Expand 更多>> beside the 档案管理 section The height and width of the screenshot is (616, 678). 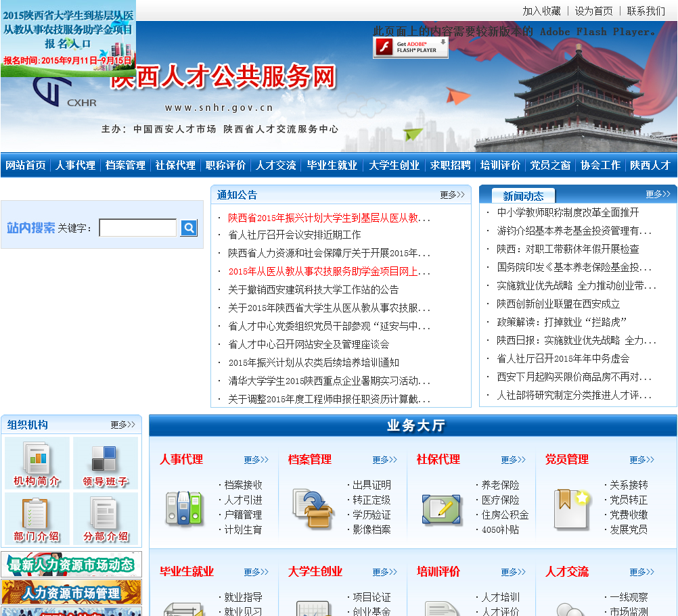(x=385, y=460)
